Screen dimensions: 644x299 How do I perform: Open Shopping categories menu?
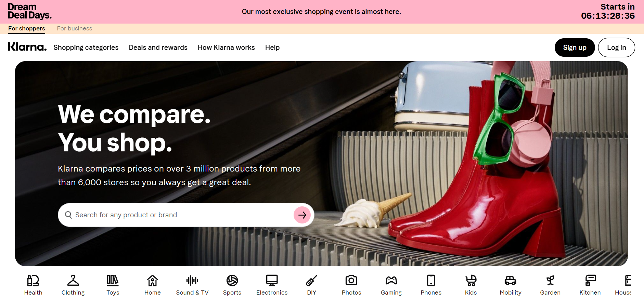tap(86, 47)
